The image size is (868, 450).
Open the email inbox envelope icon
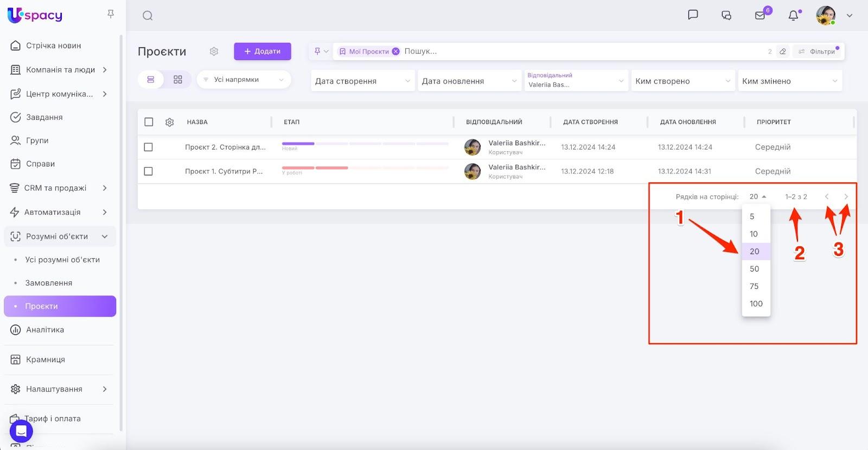coord(760,15)
